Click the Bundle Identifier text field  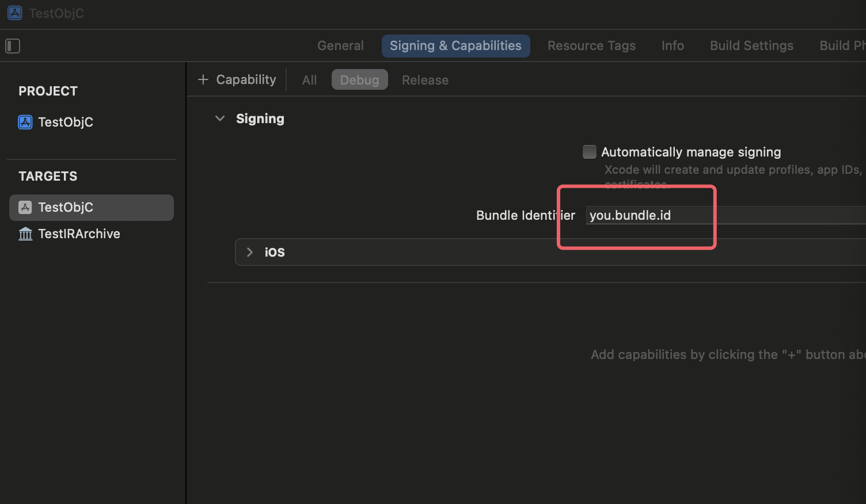pyautogui.click(x=726, y=215)
